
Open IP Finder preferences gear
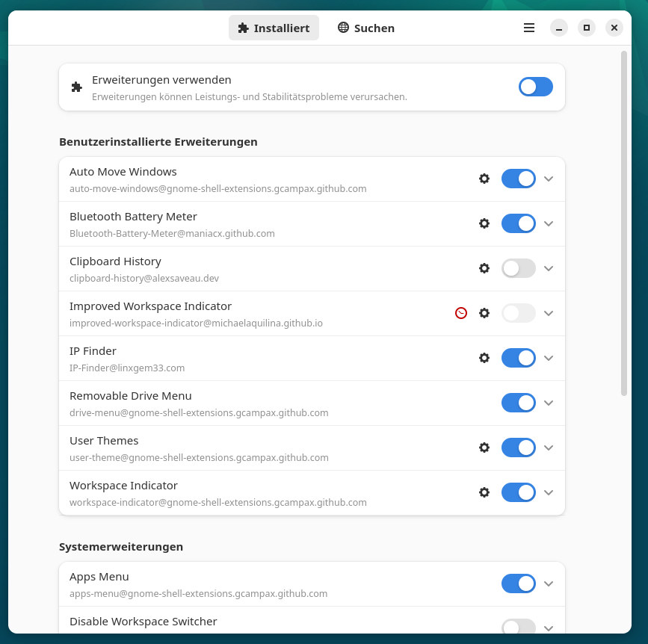point(484,358)
